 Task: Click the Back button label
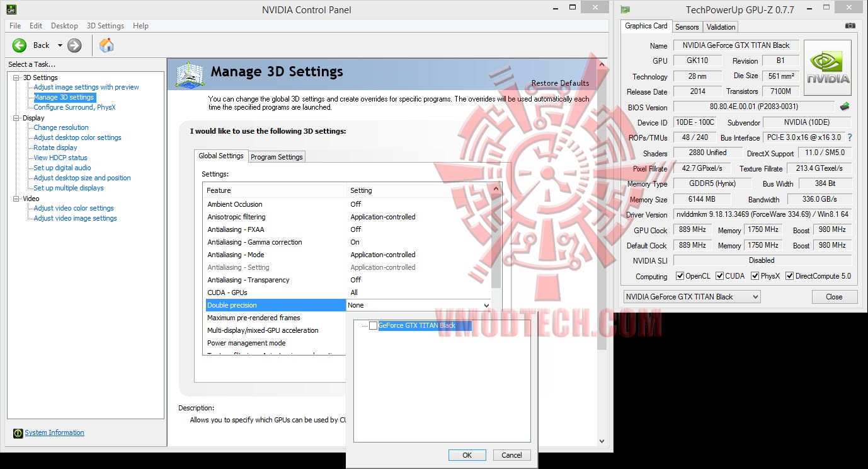pos(42,45)
